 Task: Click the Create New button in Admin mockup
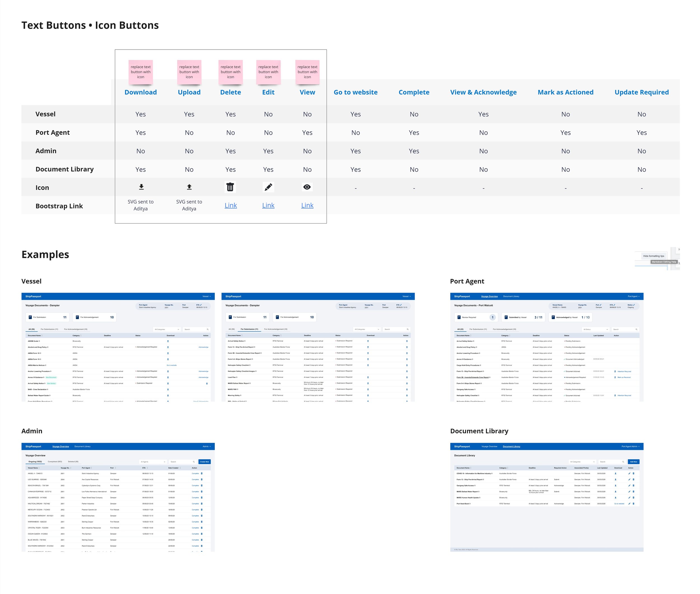(204, 462)
